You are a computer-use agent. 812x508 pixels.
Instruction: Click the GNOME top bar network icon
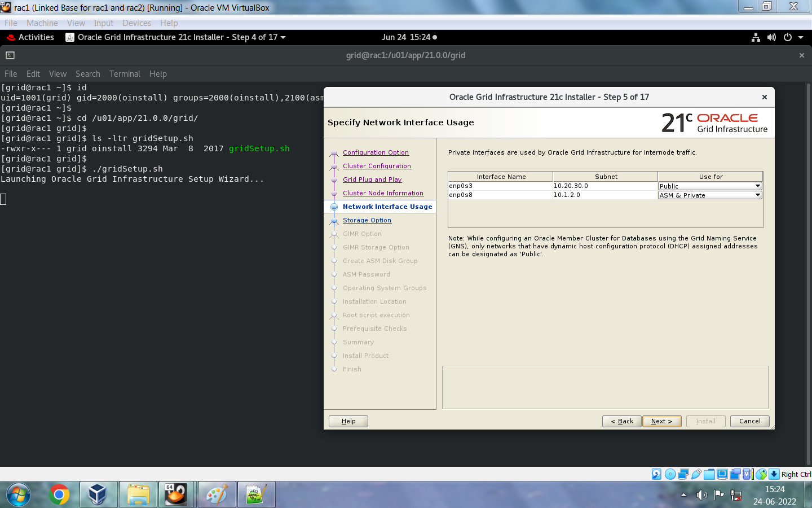(x=756, y=37)
